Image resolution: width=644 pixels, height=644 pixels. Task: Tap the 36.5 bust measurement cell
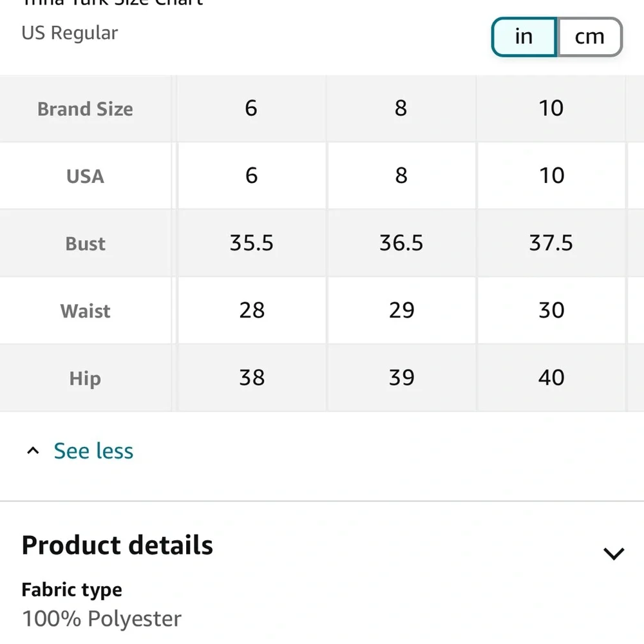tap(401, 243)
